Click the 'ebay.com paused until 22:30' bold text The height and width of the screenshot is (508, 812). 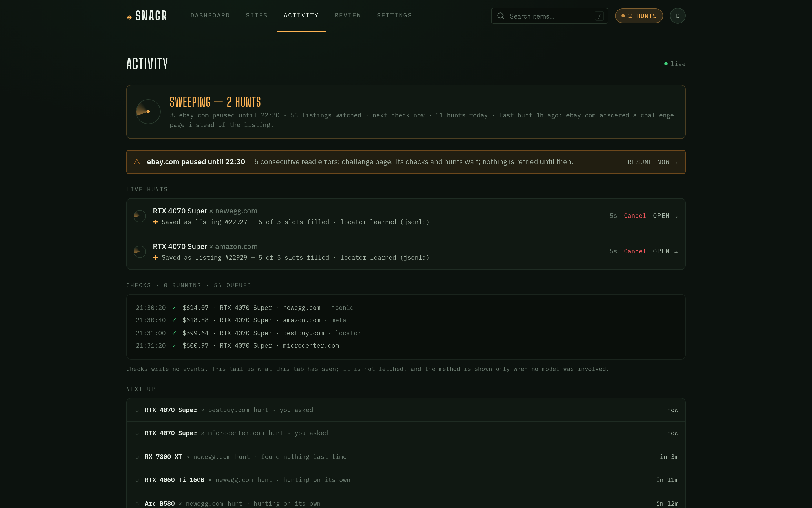pos(196,162)
